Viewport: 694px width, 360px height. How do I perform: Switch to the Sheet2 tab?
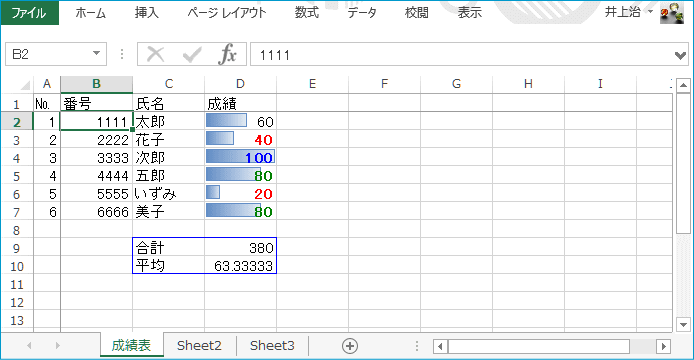199,345
